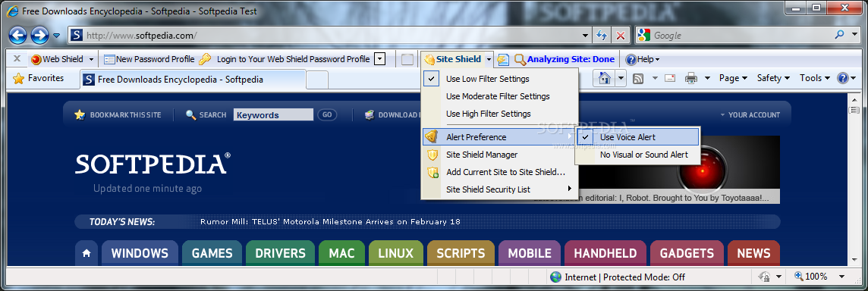
Task: Open the SCRIPTS category tab
Action: click(x=461, y=253)
